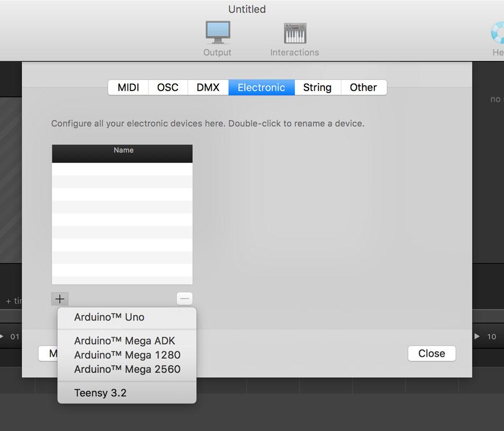Switch to the OSC tab
Screen dimensions: 504x431
coord(167,87)
